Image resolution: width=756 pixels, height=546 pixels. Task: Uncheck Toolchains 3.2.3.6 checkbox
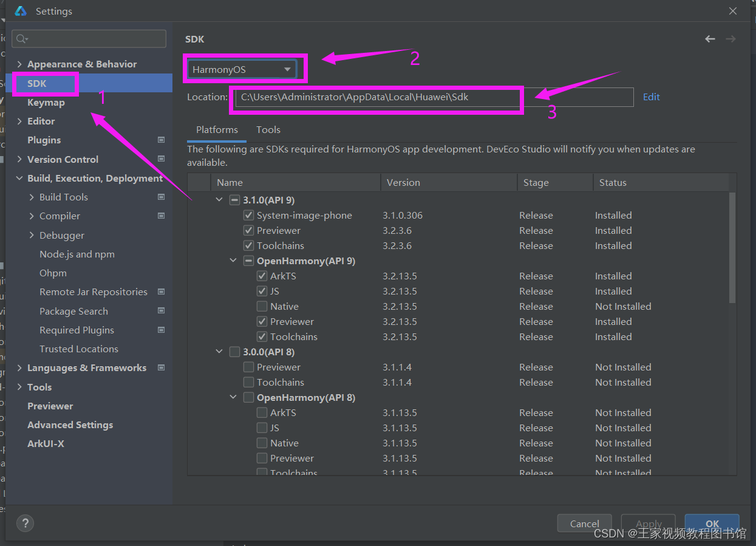[248, 245]
